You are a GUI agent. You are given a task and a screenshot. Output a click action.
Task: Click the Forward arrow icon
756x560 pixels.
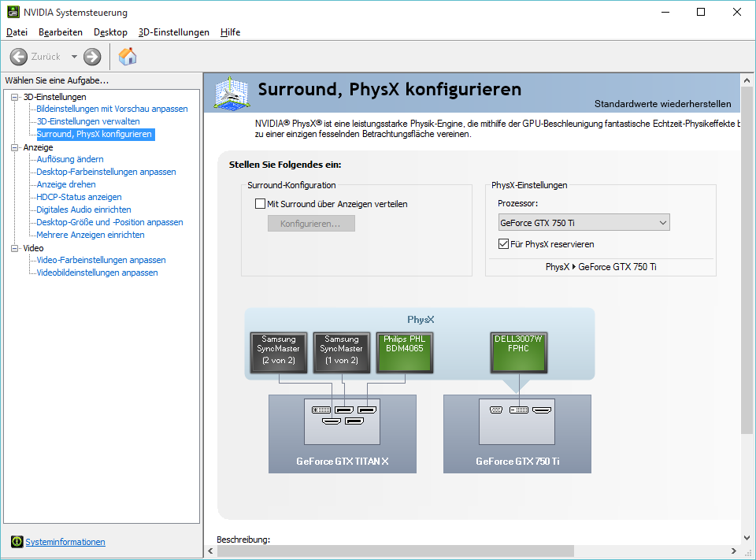tap(92, 57)
